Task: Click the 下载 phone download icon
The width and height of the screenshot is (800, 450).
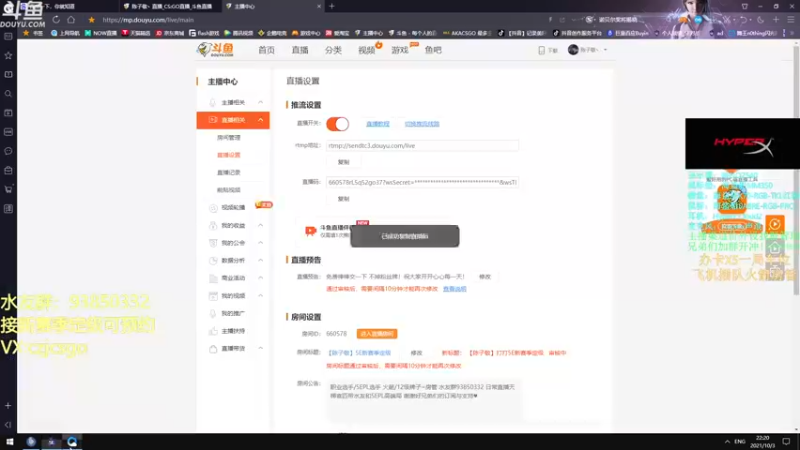Action: [541, 50]
